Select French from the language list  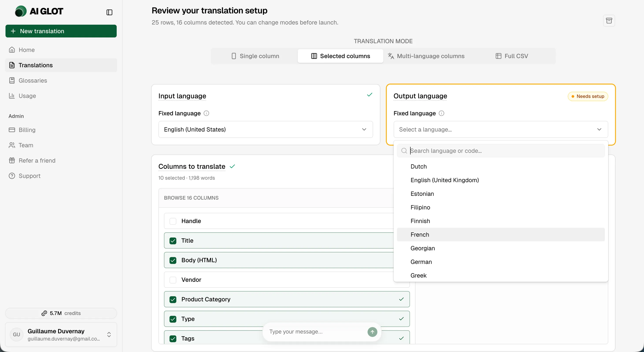[x=501, y=235]
